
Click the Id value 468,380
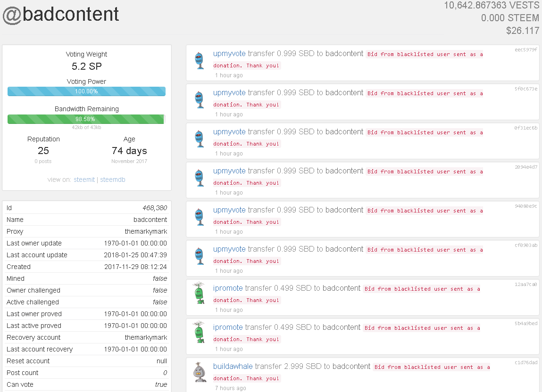155,208
